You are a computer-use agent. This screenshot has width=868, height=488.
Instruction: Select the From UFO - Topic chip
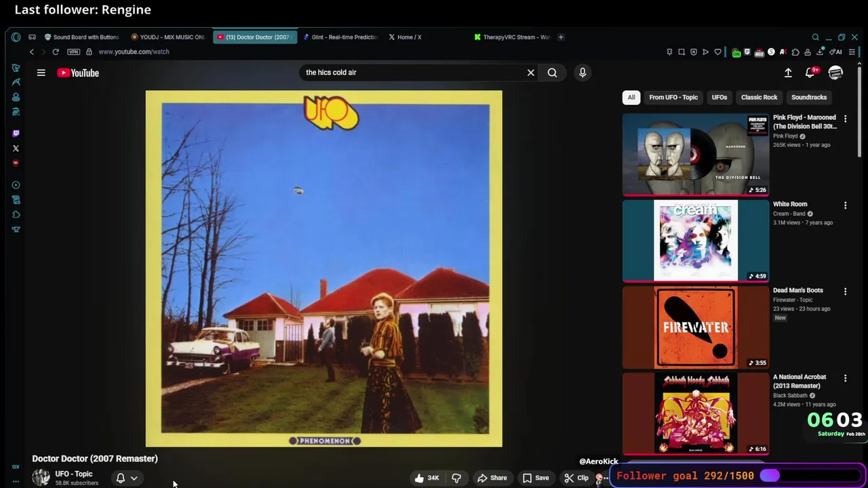[x=673, y=97]
